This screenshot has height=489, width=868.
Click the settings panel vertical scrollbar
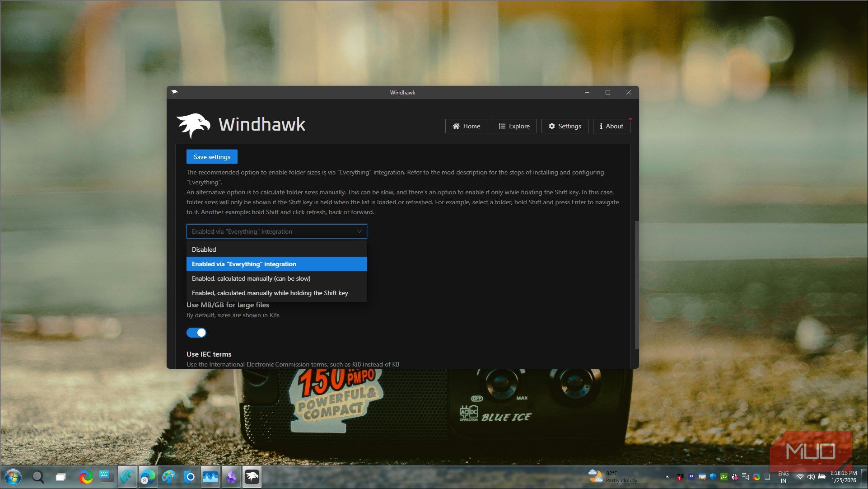click(637, 285)
